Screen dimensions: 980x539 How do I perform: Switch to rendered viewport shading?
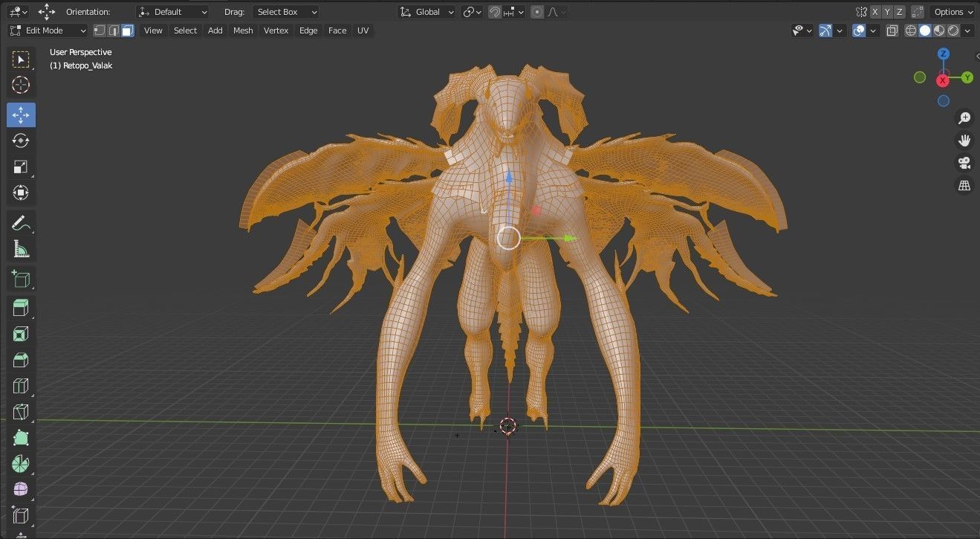(953, 30)
